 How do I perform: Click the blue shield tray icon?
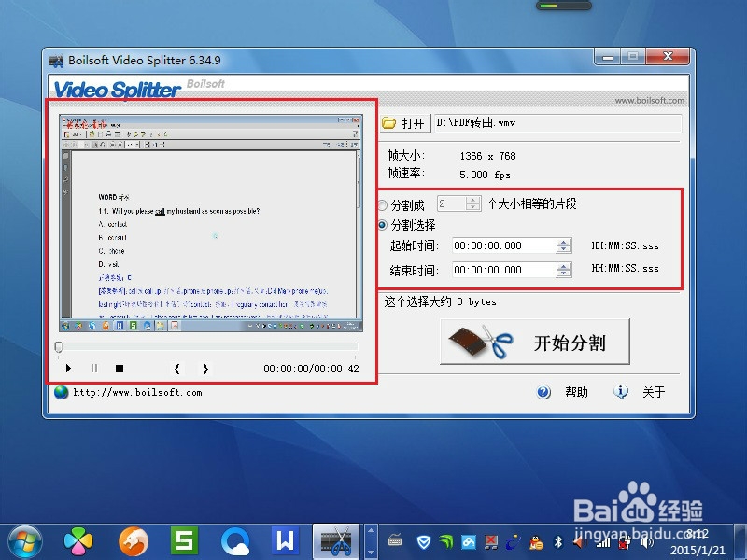click(x=424, y=542)
